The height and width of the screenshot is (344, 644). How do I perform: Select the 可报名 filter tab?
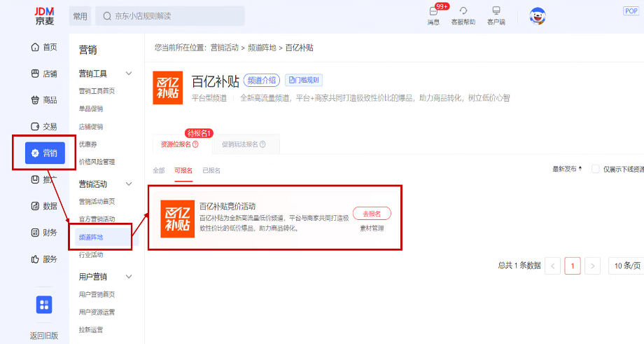point(183,170)
